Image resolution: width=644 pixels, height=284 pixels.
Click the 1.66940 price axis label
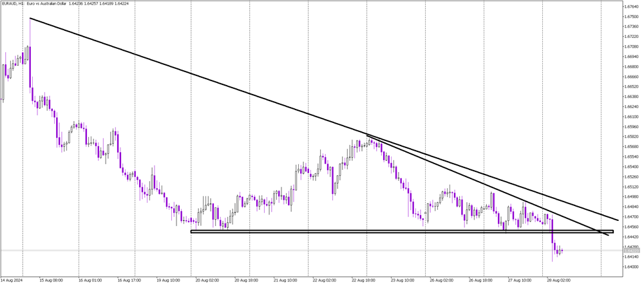pyautogui.click(x=631, y=57)
